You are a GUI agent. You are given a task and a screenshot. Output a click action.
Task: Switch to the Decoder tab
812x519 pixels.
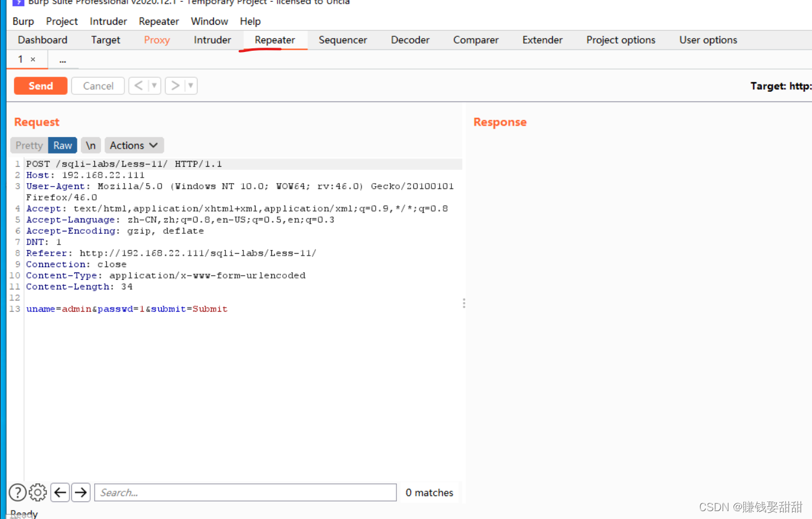(410, 40)
